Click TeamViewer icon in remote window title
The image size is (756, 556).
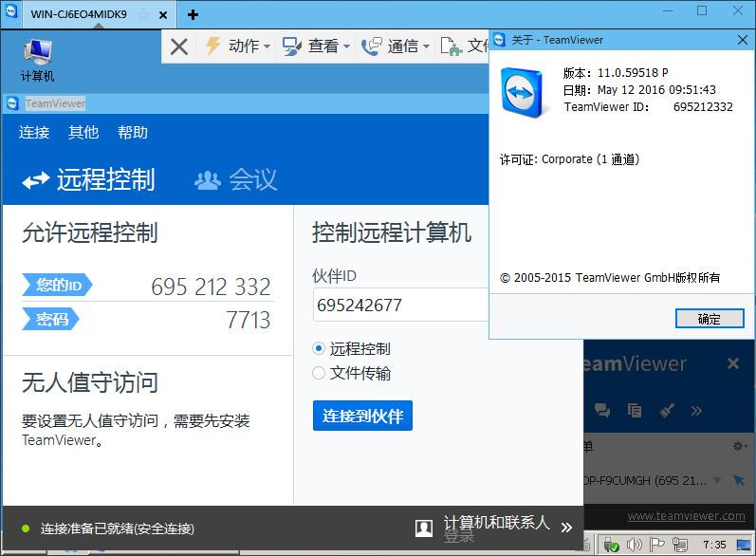tap(12, 103)
